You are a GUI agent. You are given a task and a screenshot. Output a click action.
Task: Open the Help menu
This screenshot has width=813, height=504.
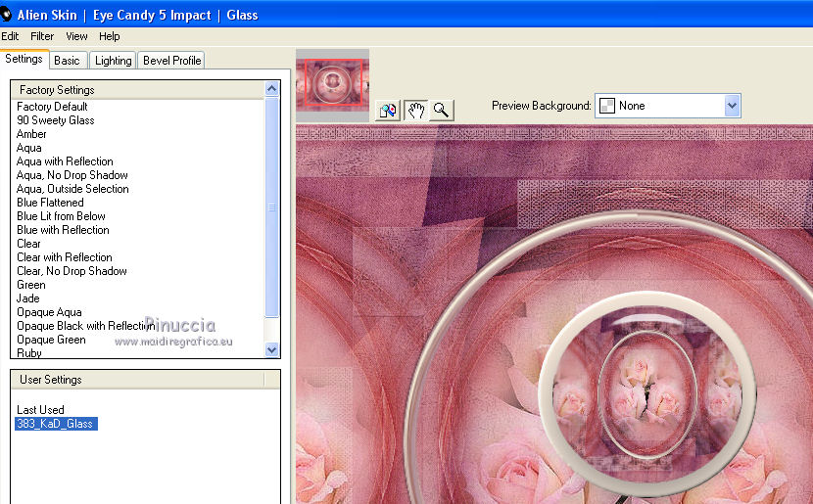tap(110, 36)
